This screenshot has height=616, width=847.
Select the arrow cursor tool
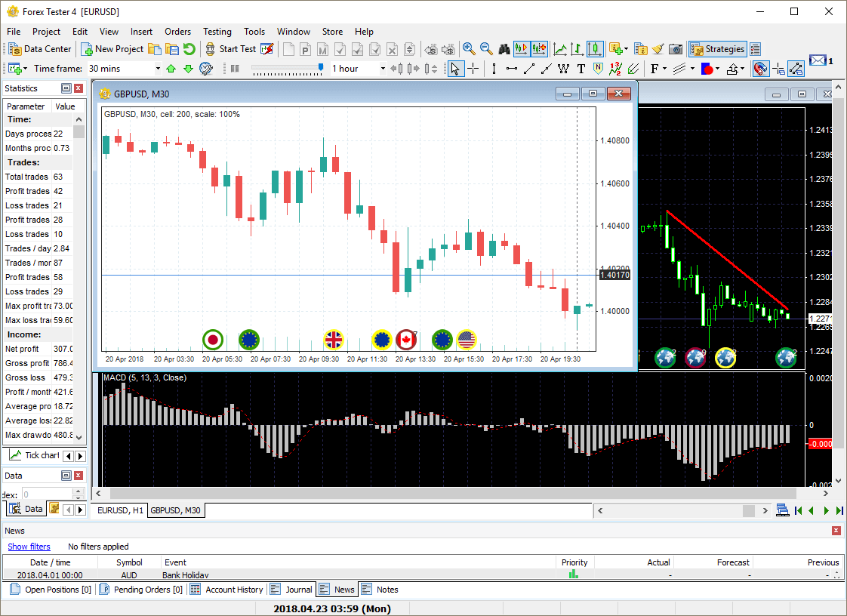pyautogui.click(x=455, y=69)
